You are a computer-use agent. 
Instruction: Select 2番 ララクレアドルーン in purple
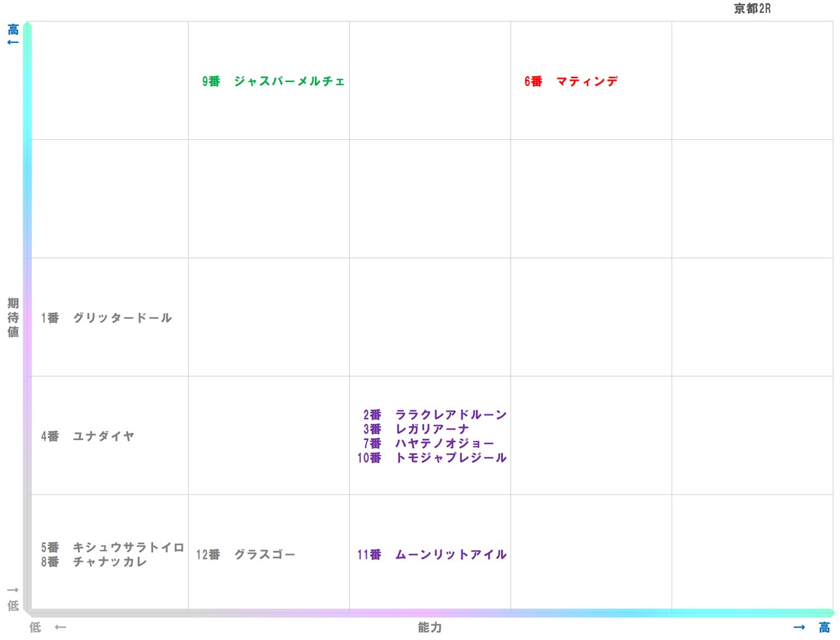point(435,415)
